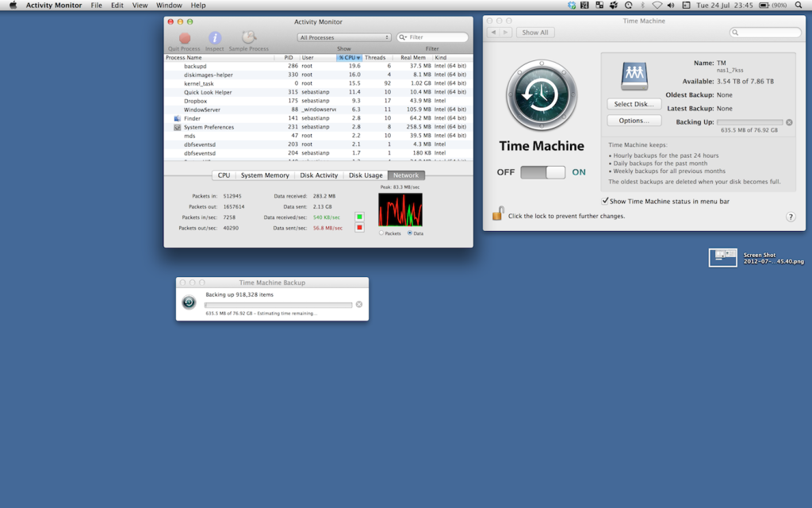Sort by User column header
Viewport: 812px width, 508px height.
click(318, 57)
